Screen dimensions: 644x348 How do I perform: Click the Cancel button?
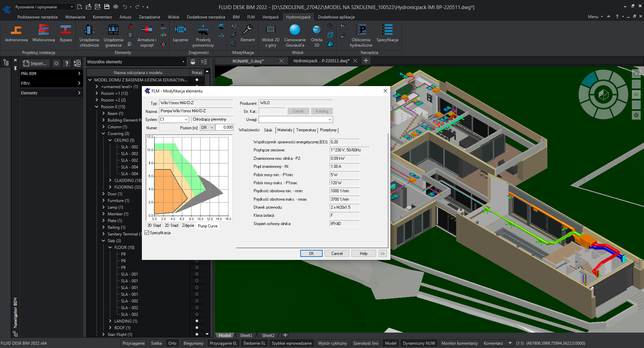coord(337,254)
